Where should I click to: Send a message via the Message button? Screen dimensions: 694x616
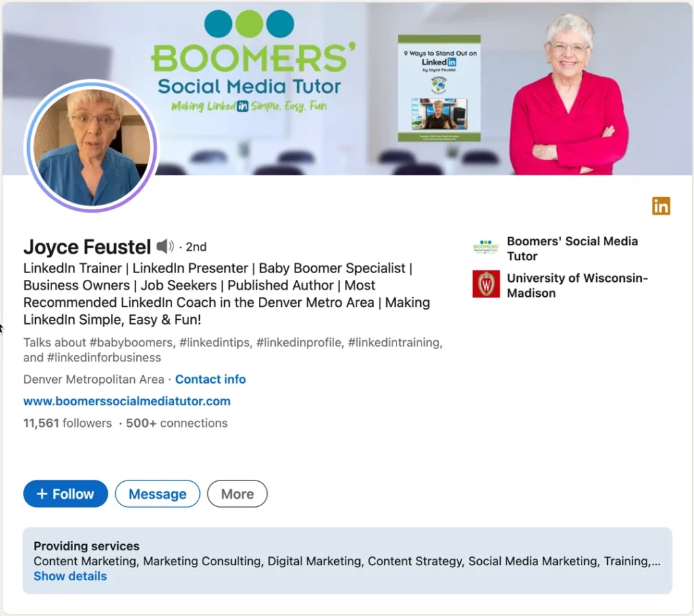point(157,494)
